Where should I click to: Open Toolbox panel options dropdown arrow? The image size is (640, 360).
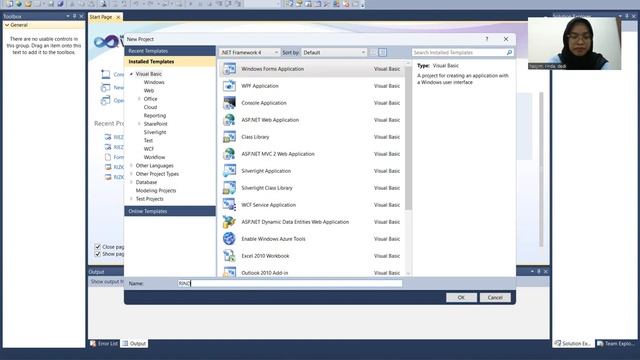click(x=68, y=16)
